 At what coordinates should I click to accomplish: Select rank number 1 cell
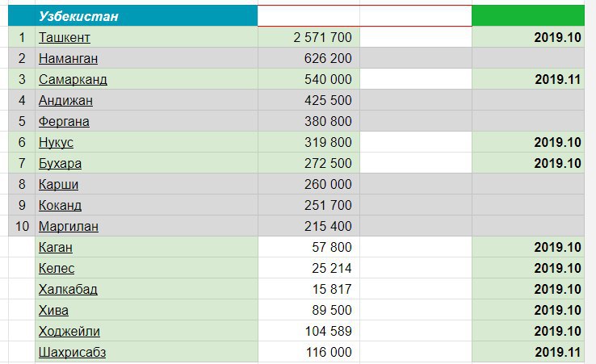[22, 37]
